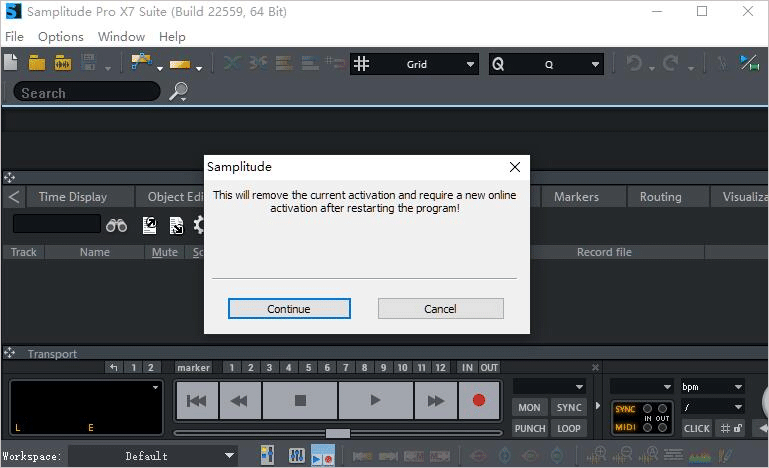Click the Transport panel move handle icon
The height and width of the screenshot is (468, 769).
(x=9, y=353)
